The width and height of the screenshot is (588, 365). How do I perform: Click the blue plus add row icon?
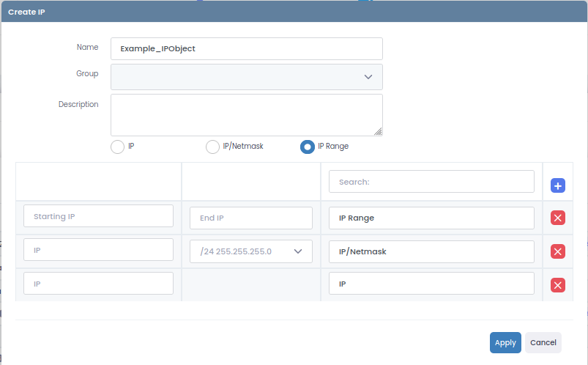pyautogui.click(x=558, y=186)
